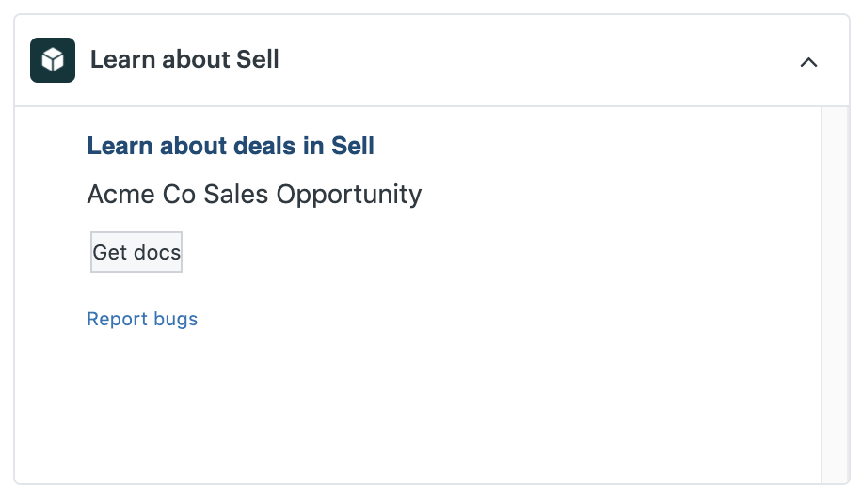Click the word bugs in the link

pyautogui.click(x=175, y=320)
